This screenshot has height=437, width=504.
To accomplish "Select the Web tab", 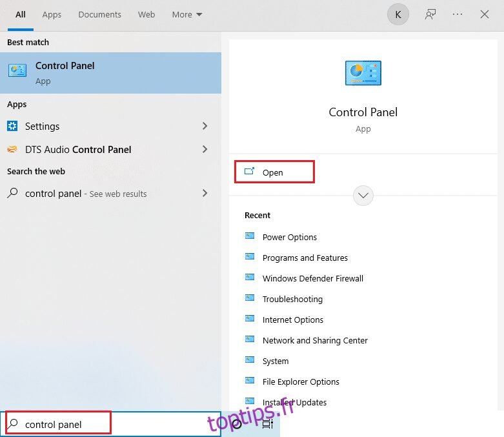I will [146, 14].
